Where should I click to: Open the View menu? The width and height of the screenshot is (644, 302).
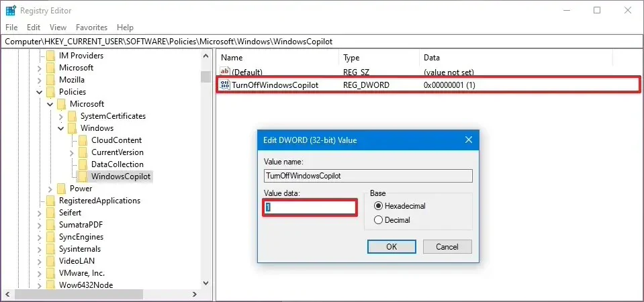coord(58,28)
